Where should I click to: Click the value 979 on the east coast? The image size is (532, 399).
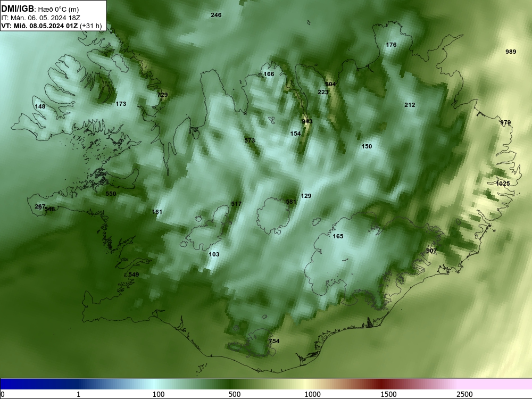tap(505, 122)
